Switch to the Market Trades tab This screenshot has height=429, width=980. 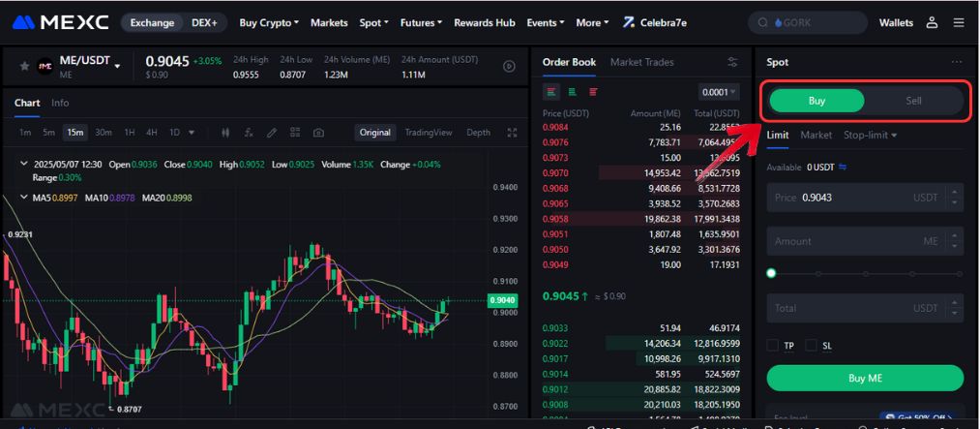point(641,62)
